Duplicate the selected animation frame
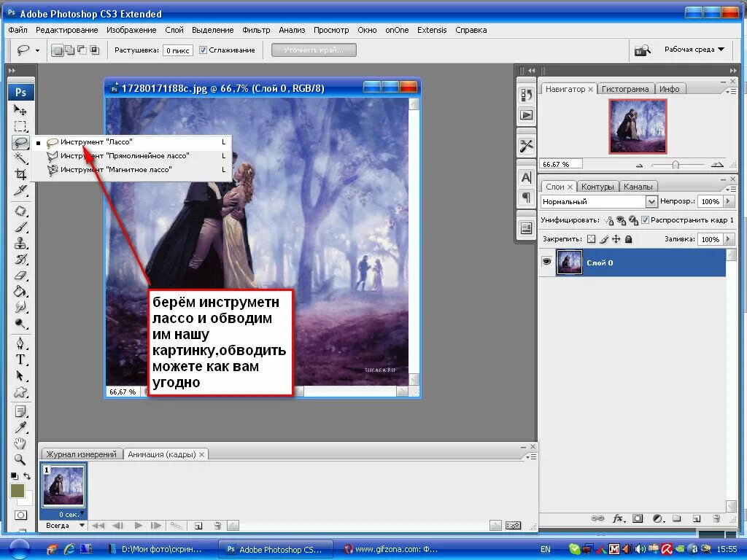This screenshot has width=747, height=560. (198, 526)
